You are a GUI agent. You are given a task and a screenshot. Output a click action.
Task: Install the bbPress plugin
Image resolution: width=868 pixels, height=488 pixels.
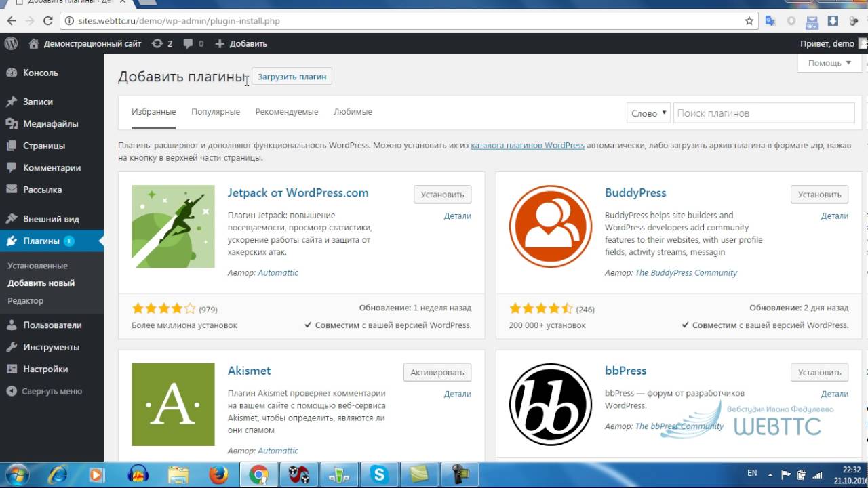[819, 372]
